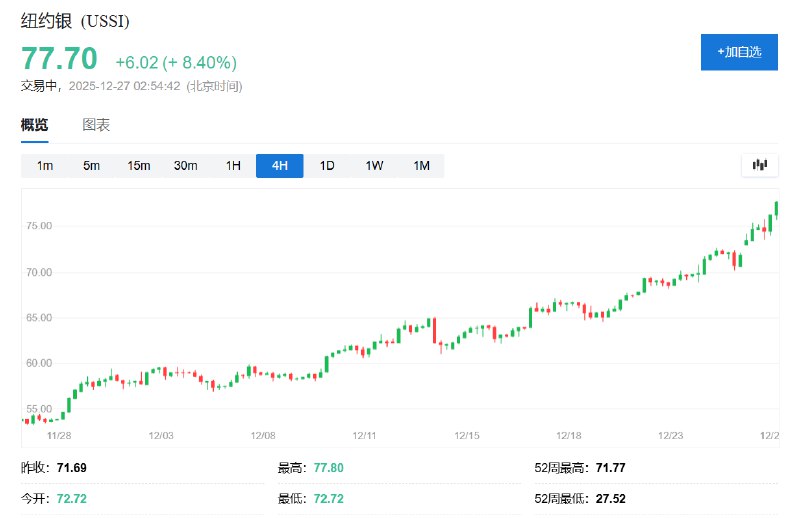Click the timestamp 2025-12-27 02:54:42

pos(124,86)
